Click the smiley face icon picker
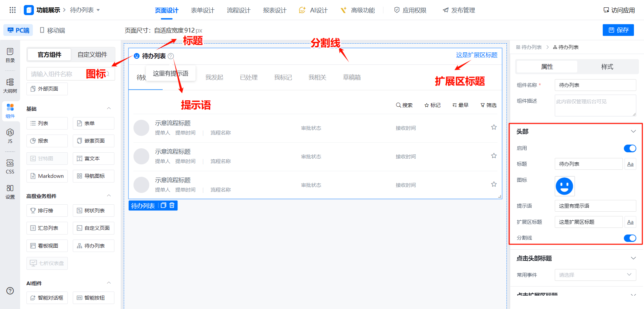The height and width of the screenshot is (309, 644). [x=565, y=186]
